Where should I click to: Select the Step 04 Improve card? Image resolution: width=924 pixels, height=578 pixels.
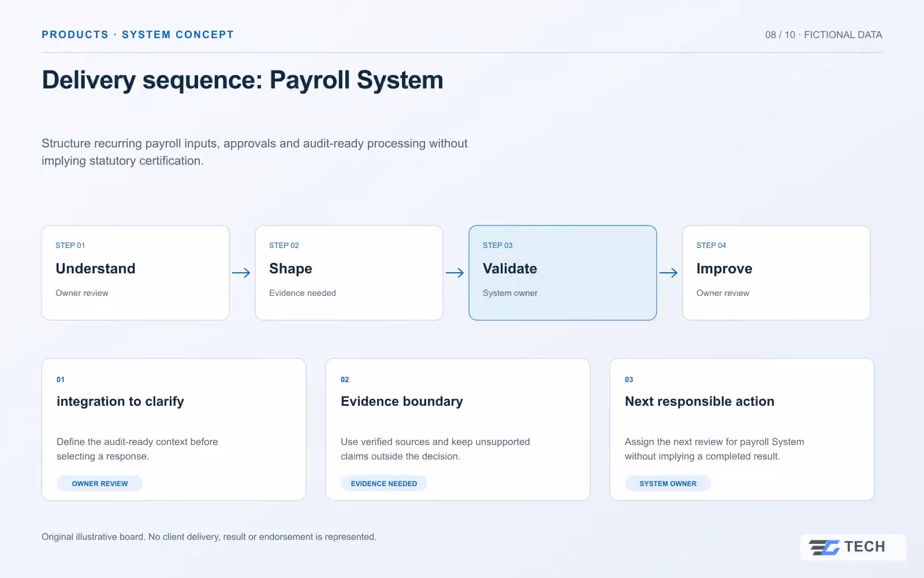(x=777, y=273)
